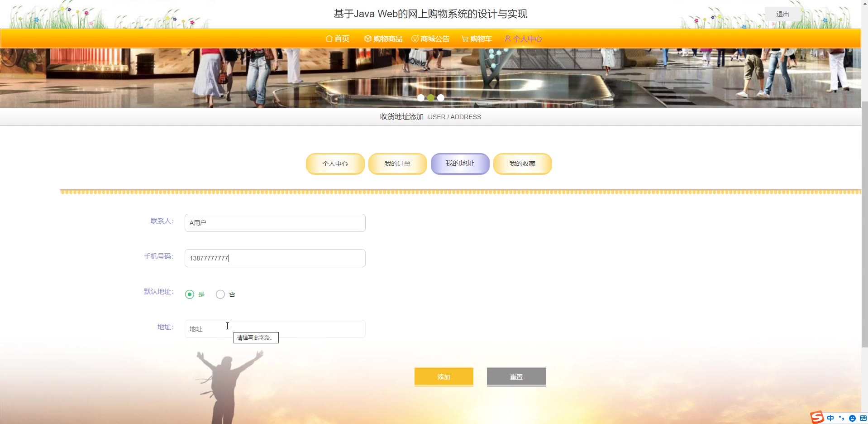This screenshot has height=424, width=868.
Task: Click the yellow 添加 submit button
Action: click(444, 377)
